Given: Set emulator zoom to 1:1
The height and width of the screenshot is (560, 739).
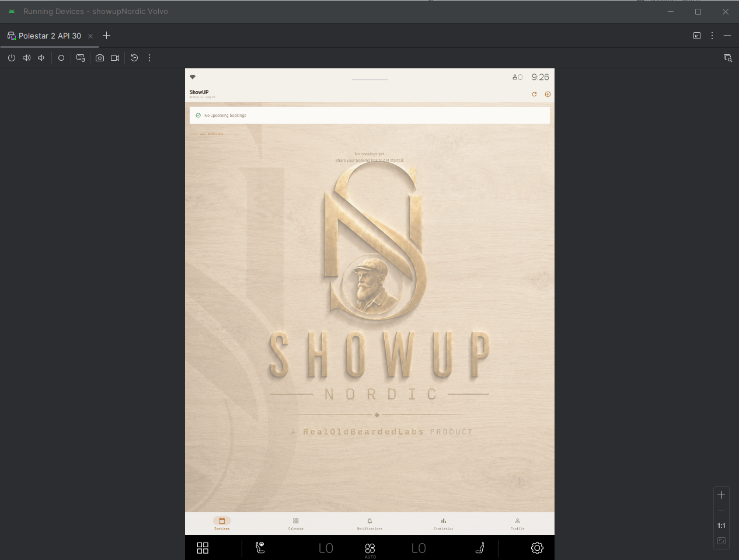Looking at the screenshot, I should coord(721,526).
